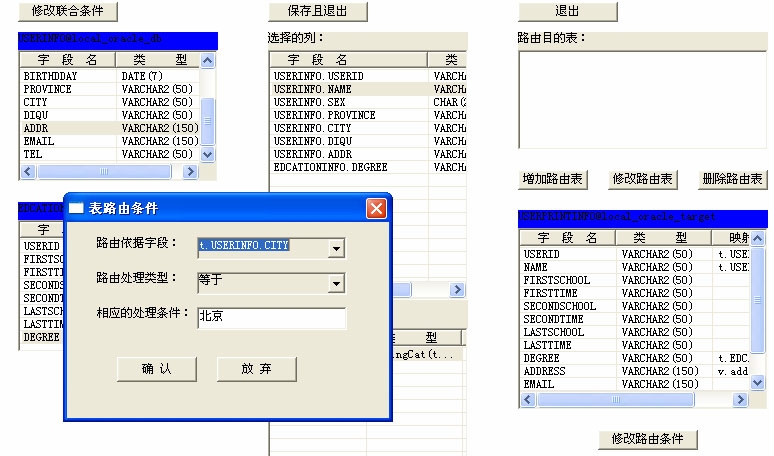Click the 相应的处理条件 input field
This screenshot has width=774, height=456.
tap(271, 318)
